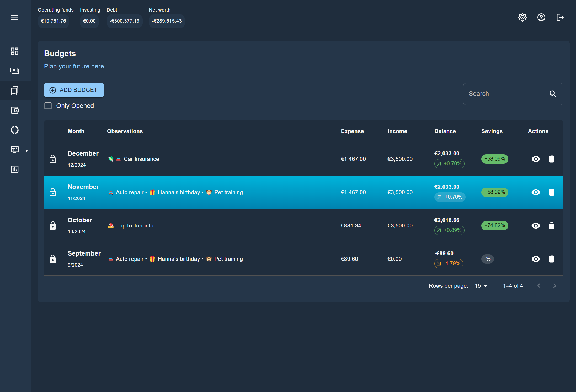Open the donut chart icon in sidebar
This screenshot has width=576, height=392.
coord(15,130)
